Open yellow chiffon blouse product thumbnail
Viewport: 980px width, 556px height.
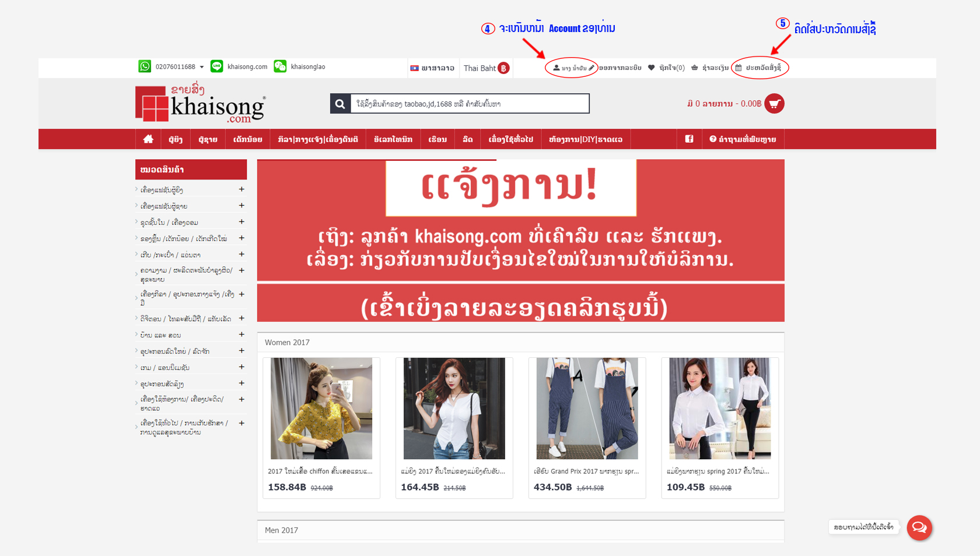(321, 409)
